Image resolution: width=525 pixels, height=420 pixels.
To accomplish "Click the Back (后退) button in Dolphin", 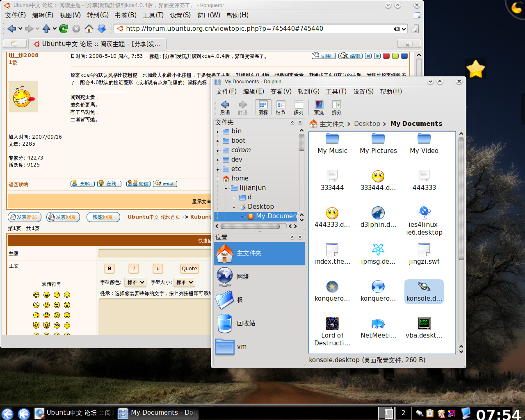I will pos(225,107).
